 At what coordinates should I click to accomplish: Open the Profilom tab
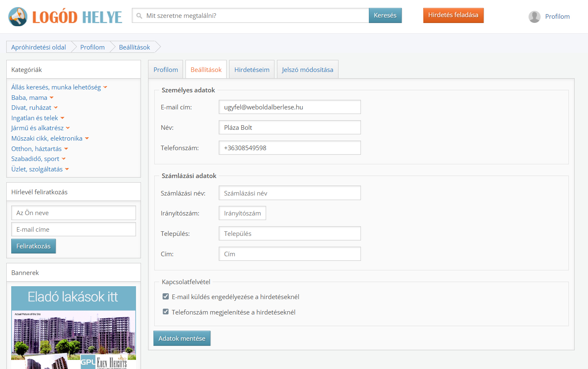(x=166, y=69)
